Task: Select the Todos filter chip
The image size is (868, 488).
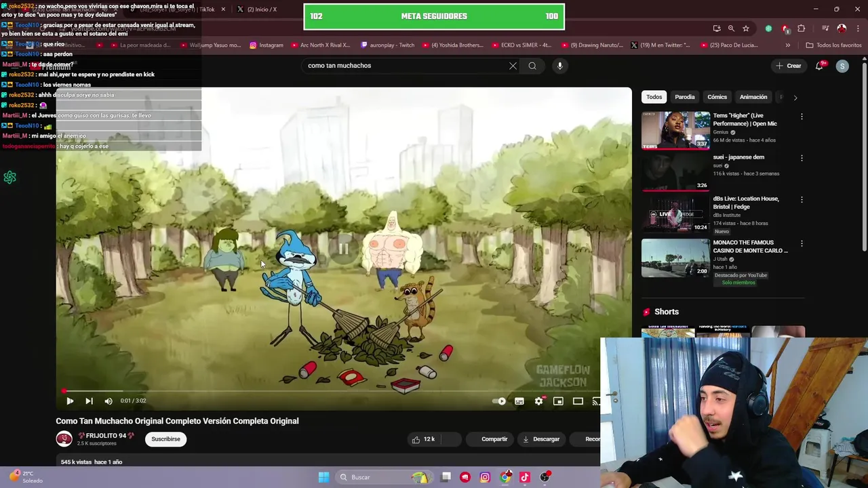Action: [x=654, y=97]
